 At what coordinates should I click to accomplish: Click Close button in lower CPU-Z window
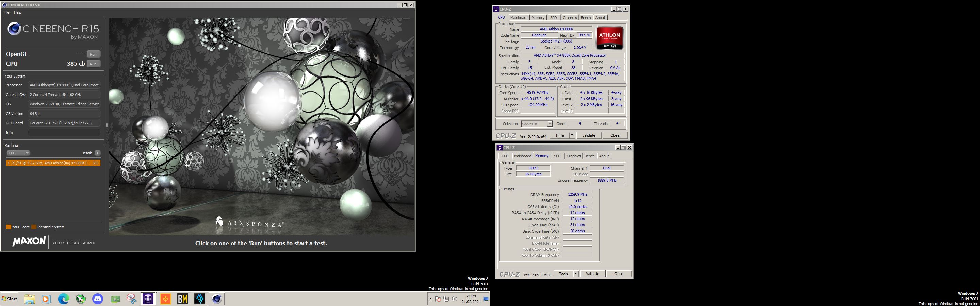[619, 274]
